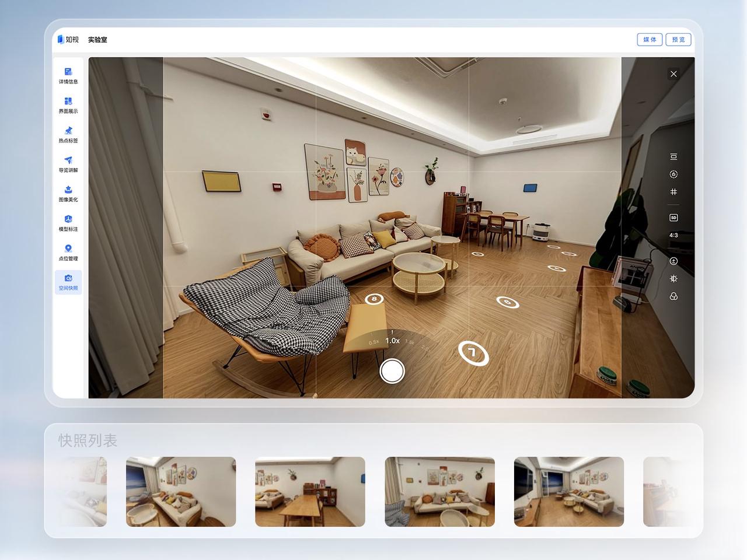This screenshot has height=560, width=747.
Task: Close the snapshot camera view
Action: pos(673,74)
